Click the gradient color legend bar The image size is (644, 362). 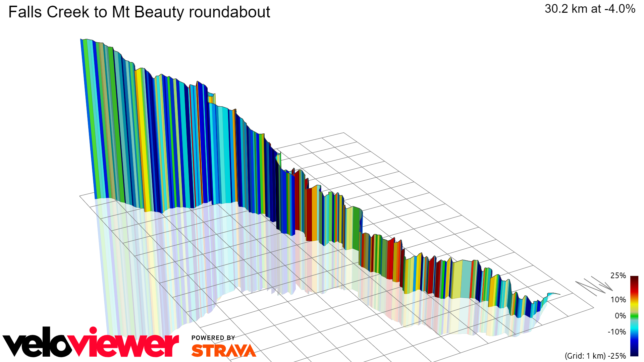[634, 316]
